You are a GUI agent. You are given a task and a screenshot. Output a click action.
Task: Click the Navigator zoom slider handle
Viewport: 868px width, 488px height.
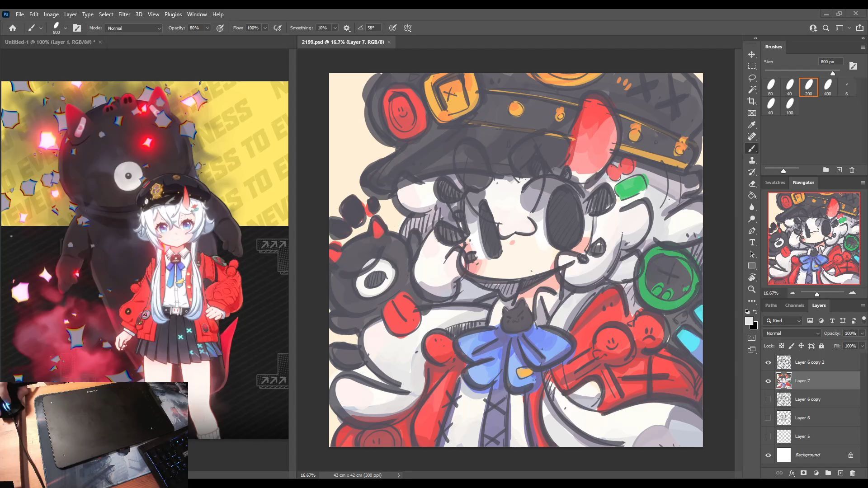pyautogui.click(x=817, y=294)
